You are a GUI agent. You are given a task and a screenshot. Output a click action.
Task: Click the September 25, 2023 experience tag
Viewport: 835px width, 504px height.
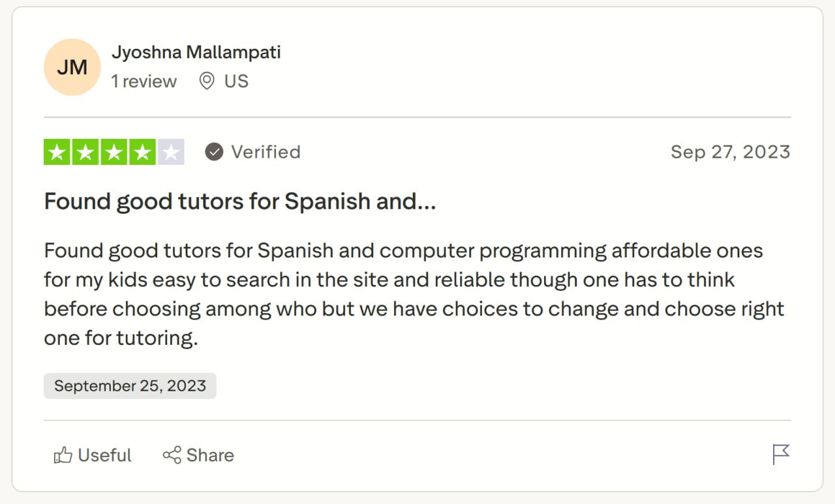[x=130, y=385]
